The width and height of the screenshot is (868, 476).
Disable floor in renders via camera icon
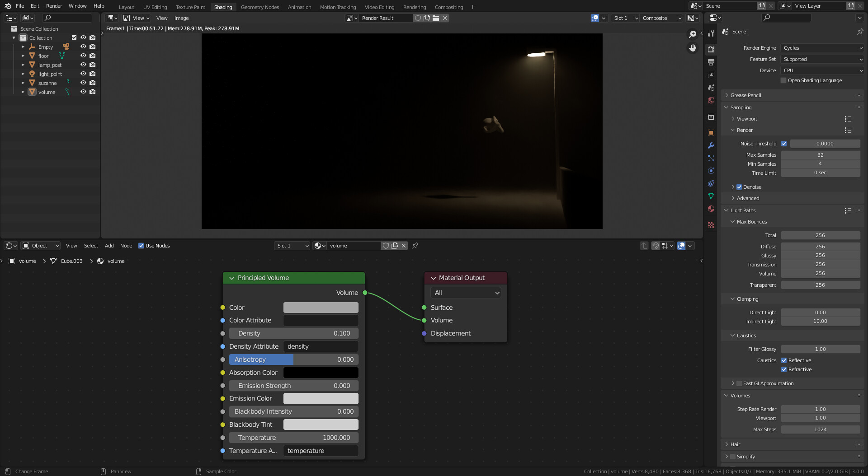(x=93, y=56)
